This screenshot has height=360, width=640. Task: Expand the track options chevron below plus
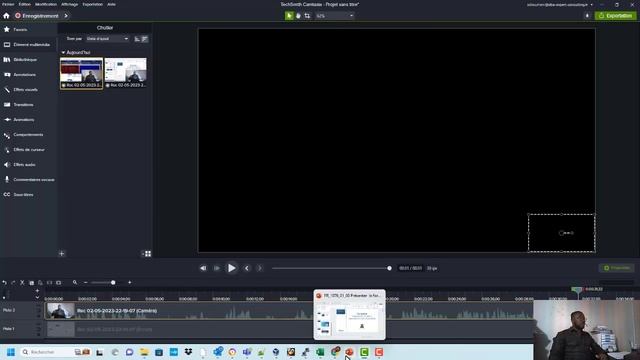(x=37, y=297)
